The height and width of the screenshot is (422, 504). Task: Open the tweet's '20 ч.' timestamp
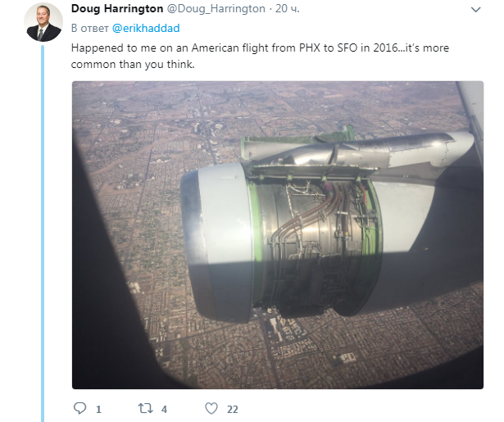point(288,9)
